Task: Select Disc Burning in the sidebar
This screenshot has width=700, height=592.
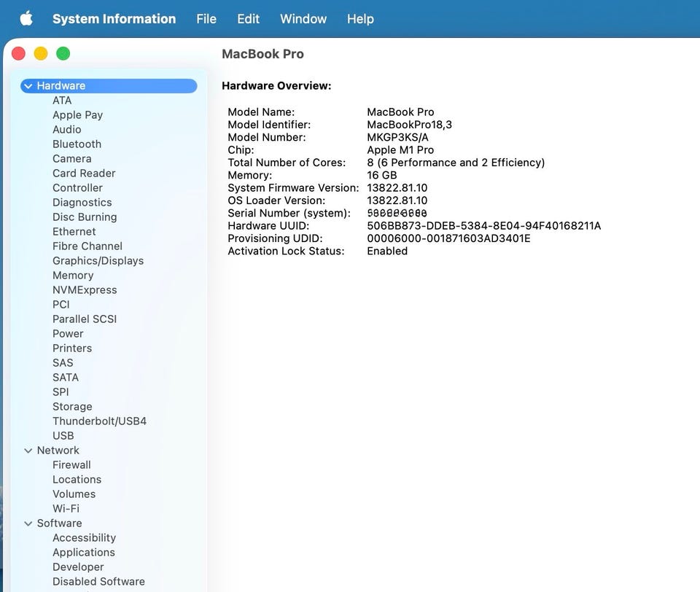Action: pos(85,217)
